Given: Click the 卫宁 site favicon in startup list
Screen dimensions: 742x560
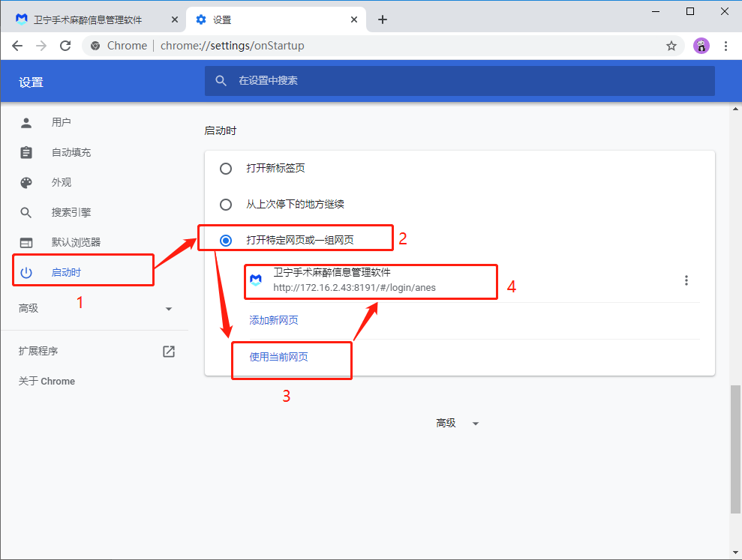Looking at the screenshot, I should (256, 280).
